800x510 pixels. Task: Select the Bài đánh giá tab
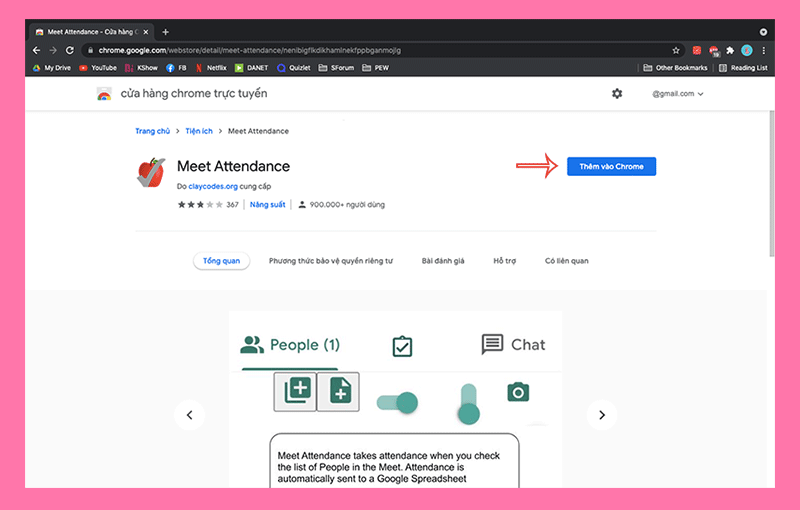pos(443,261)
